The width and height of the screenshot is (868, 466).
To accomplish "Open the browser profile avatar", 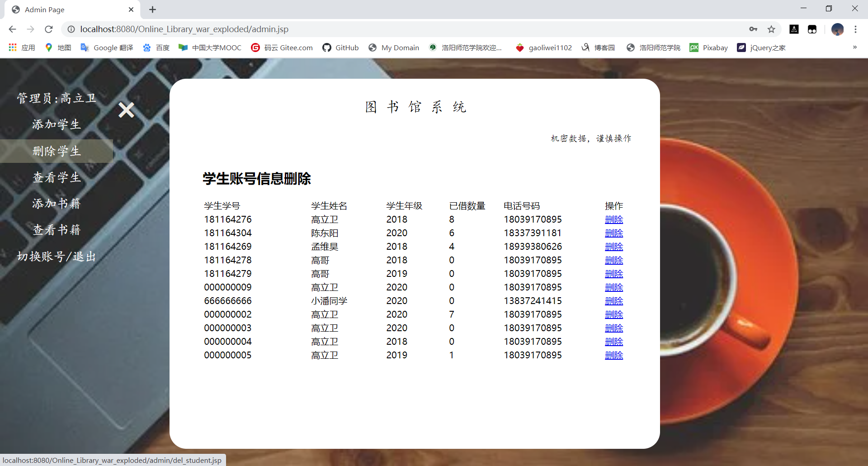I will 838,29.
